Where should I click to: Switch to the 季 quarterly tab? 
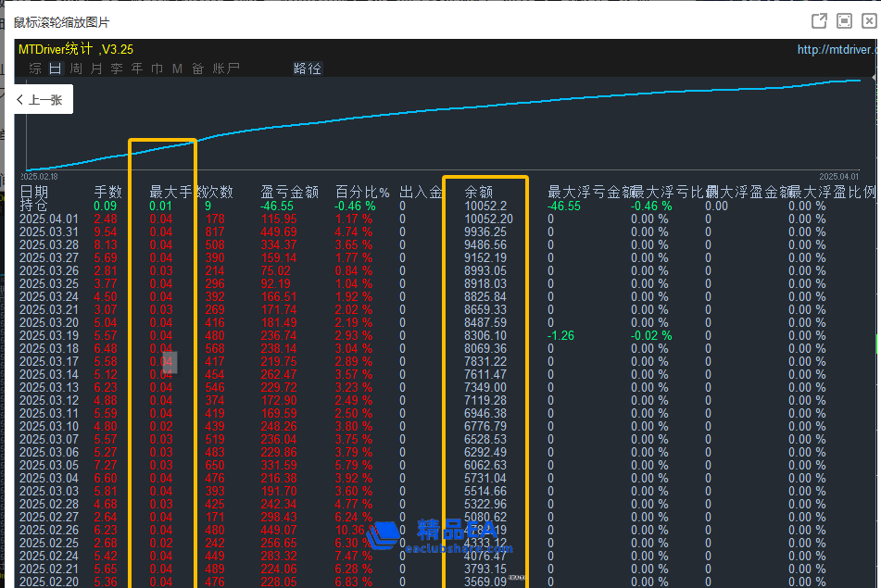(117, 69)
